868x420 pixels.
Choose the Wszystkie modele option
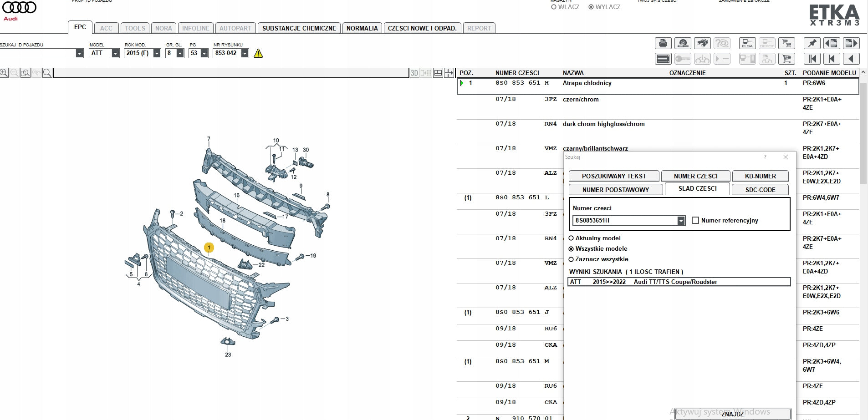571,248
